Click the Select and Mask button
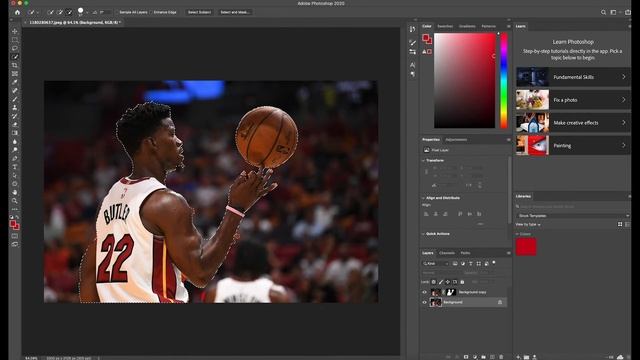 (x=235, y=12)
